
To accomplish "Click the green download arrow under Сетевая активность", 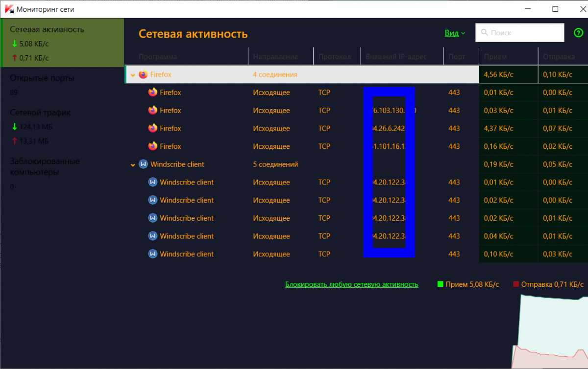I will [14, 44].
